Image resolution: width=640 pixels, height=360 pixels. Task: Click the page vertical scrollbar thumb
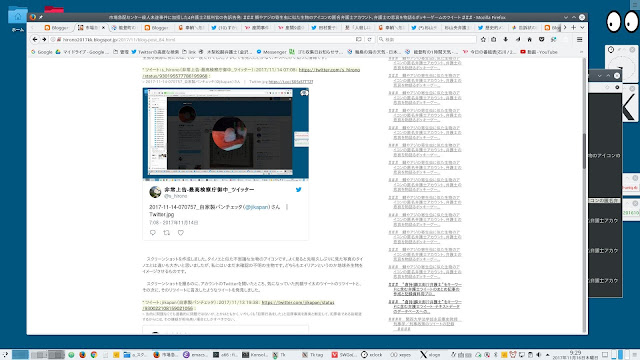pyautogui.click(x=584, y=151)
